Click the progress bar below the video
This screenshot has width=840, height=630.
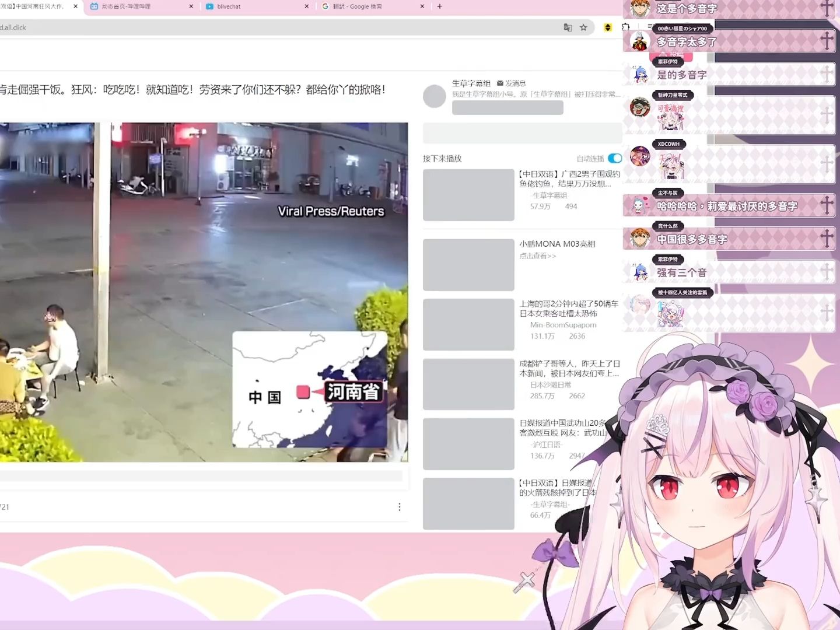coord(201,476)
